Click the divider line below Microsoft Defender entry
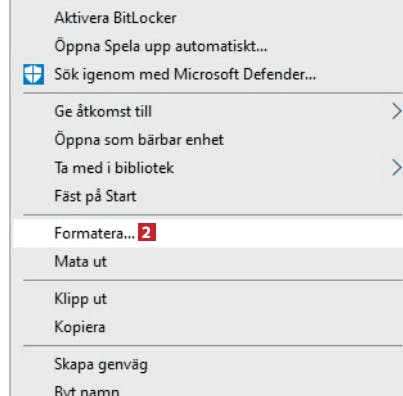This screenshot has width=403, height=396. click(213, 93)
